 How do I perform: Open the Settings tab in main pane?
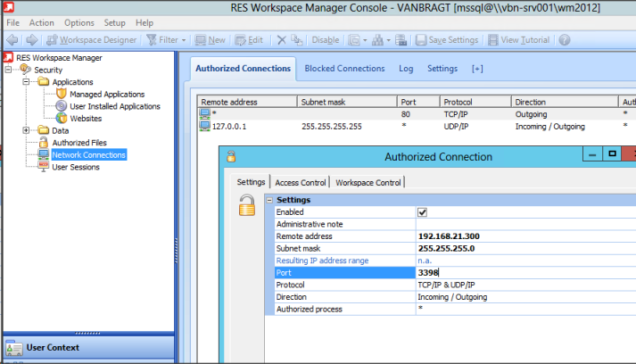(442, 69)
